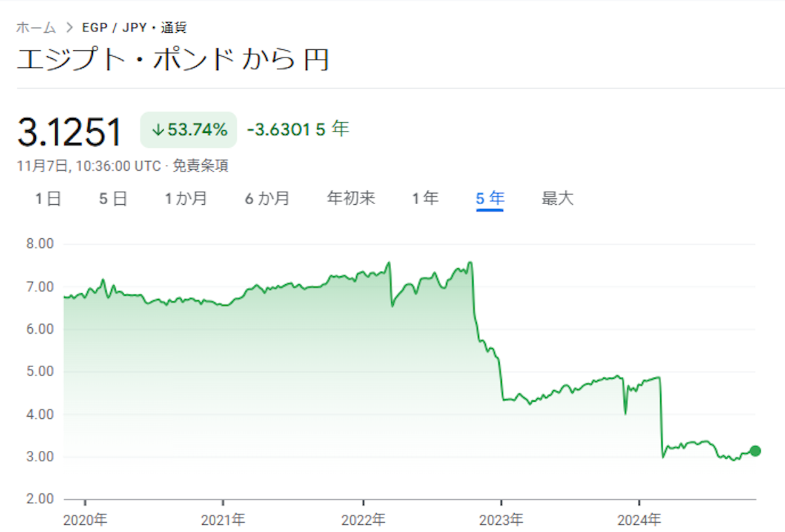The height and width of the screenshot is (532, 785).
Task: Click the 3.1251 exchange rate value
Action: (69, 132)
